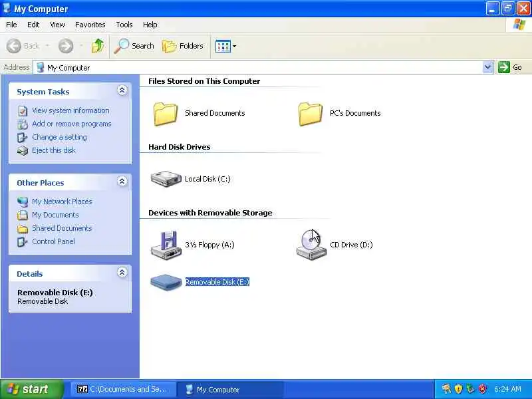Open the File menu
The width and height of the screenshot is (532, 399).
click(x=11, y=25)
